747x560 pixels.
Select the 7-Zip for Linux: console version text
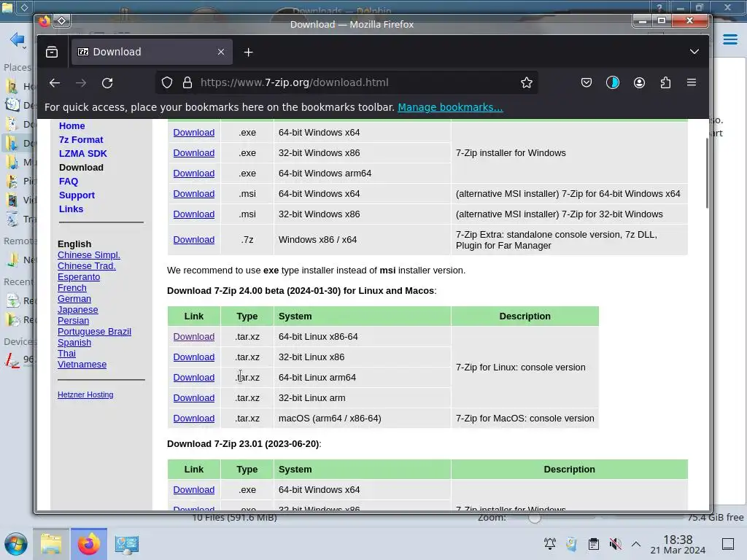click(521, 367)
